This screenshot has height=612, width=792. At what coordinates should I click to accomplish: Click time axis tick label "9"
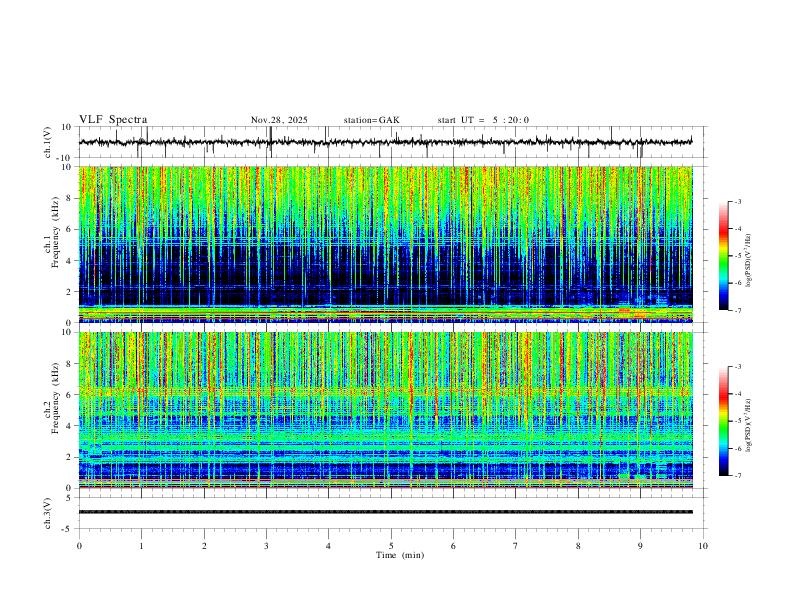[640, 546]
